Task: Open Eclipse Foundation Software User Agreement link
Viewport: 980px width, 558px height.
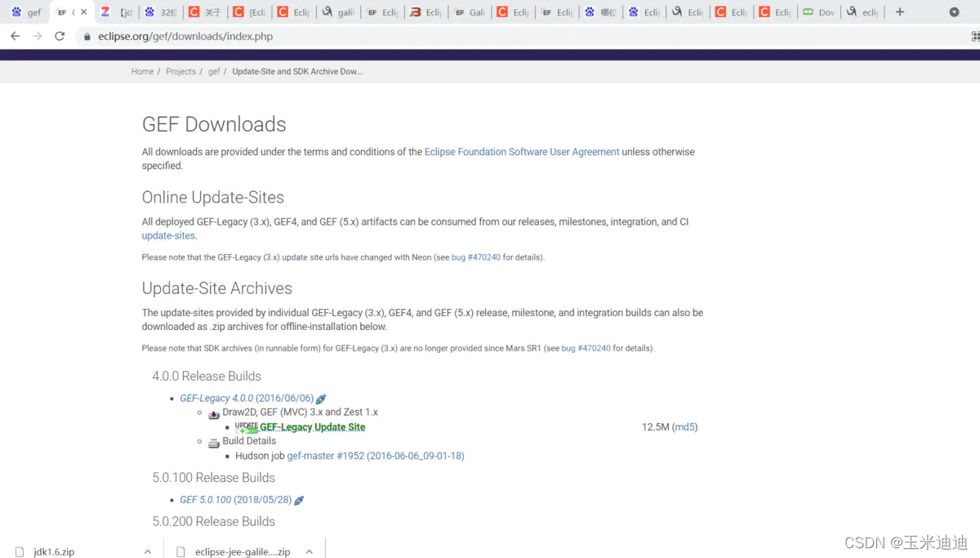Action: [x=522, y=152]
